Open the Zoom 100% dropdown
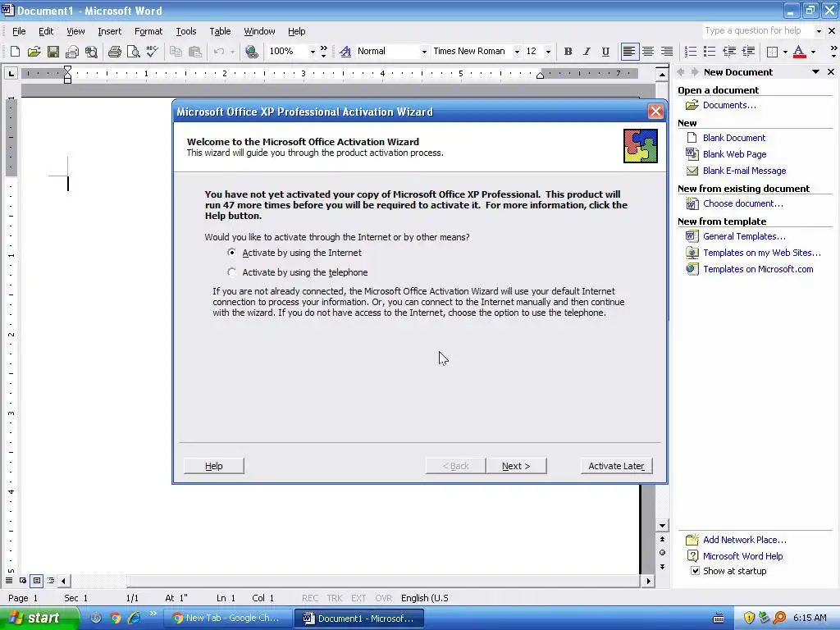The width and height of the screenshot is (840, 630). (313, 52)
